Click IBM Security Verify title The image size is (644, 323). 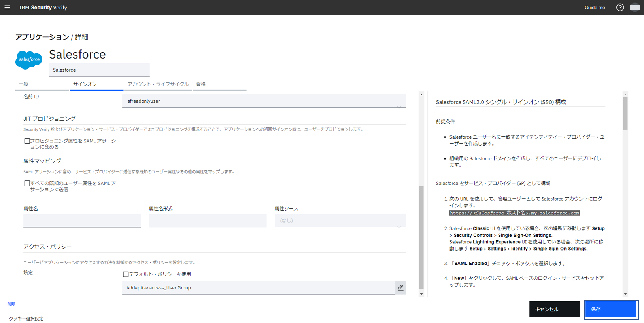click(43, 8)
